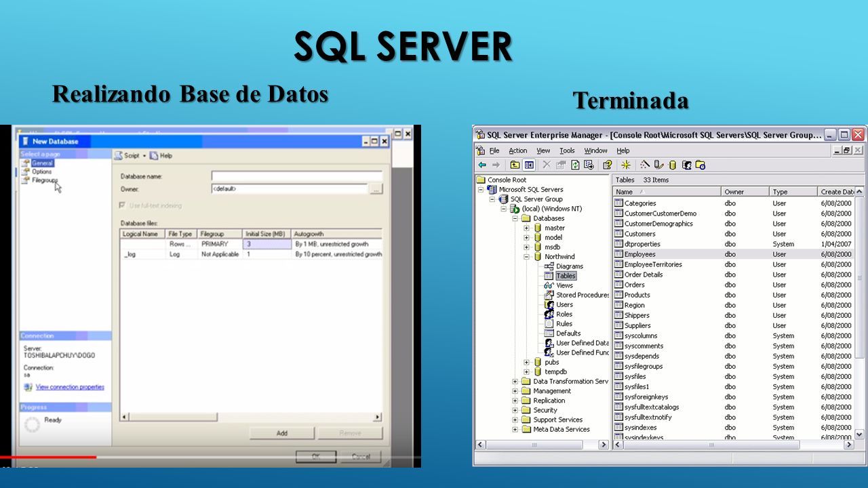Image resolution: width=868 pixels, height=488 pixels.
Task: Open the Action menu
Action: point(518,150)
